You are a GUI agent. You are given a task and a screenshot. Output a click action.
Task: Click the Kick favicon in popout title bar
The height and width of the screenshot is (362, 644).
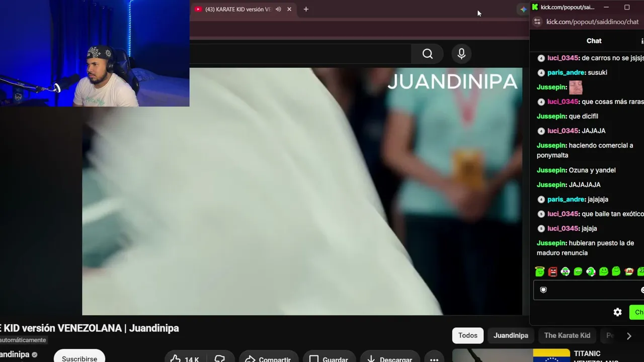[x=535, y=7]
